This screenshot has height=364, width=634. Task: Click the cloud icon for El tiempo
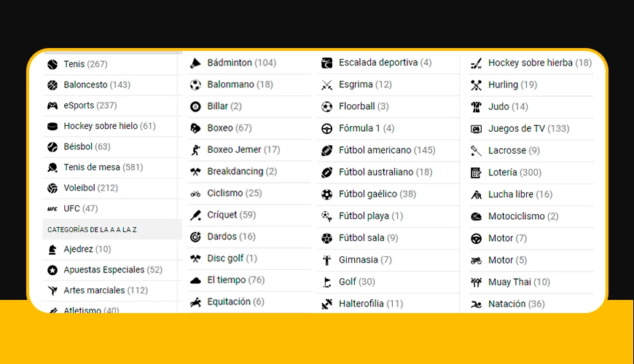[195, 280]
